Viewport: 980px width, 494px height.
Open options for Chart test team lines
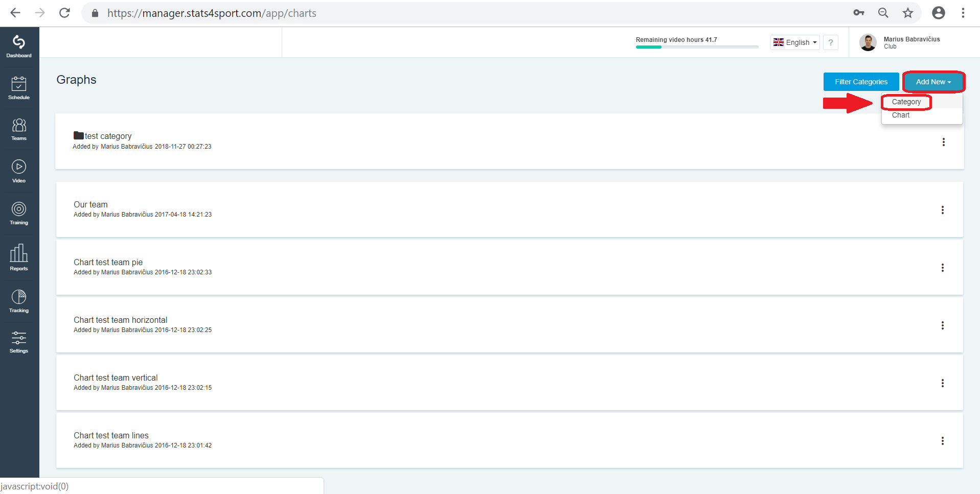coord(942,441)
